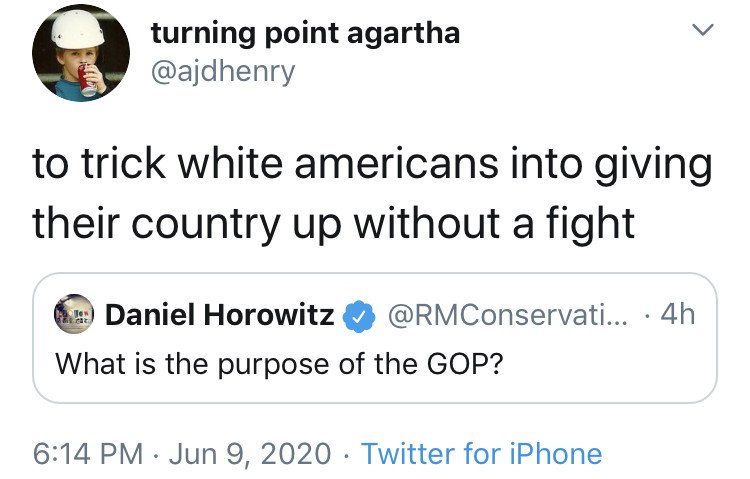Click the Daniel Horowitz name in quoted tweet
Screen dimensions: 750x479
tap(220, 317)
